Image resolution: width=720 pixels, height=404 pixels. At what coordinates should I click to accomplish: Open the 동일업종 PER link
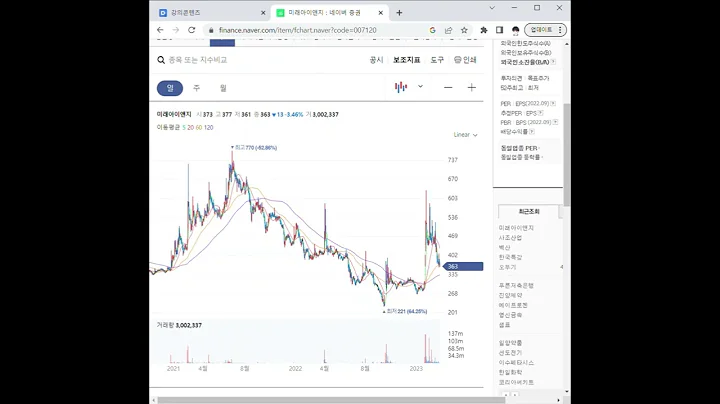(519, 148)
